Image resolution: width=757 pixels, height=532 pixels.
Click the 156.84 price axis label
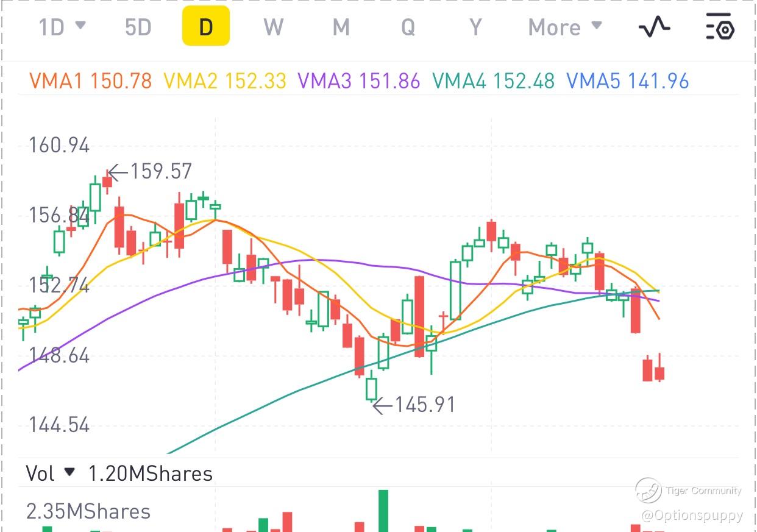coord(59,216)
